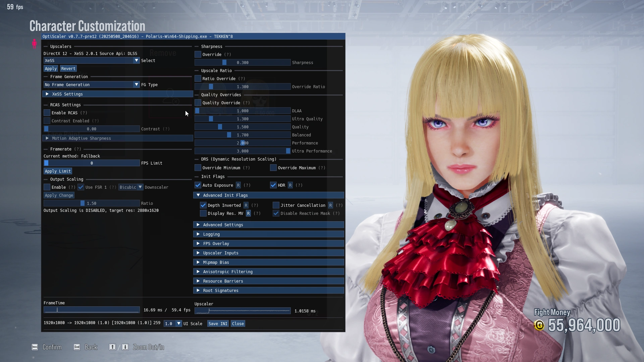Open the Bicubic downscaler dropdown
The image size is (644, 362).
(x=131, y=187)
